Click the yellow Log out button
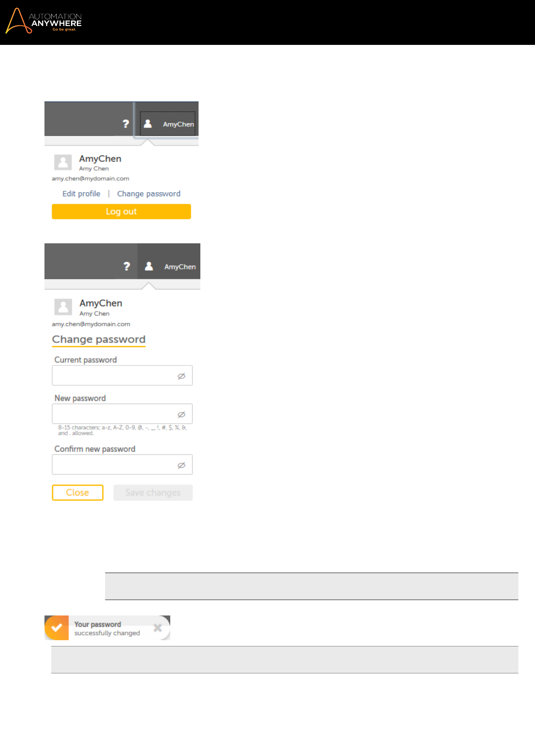The image size is (535, 756). [x=121, y=211]
